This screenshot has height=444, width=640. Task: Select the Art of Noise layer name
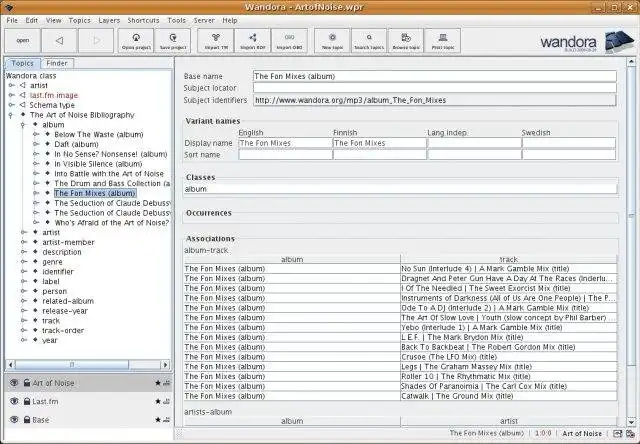tap(53, 383)
